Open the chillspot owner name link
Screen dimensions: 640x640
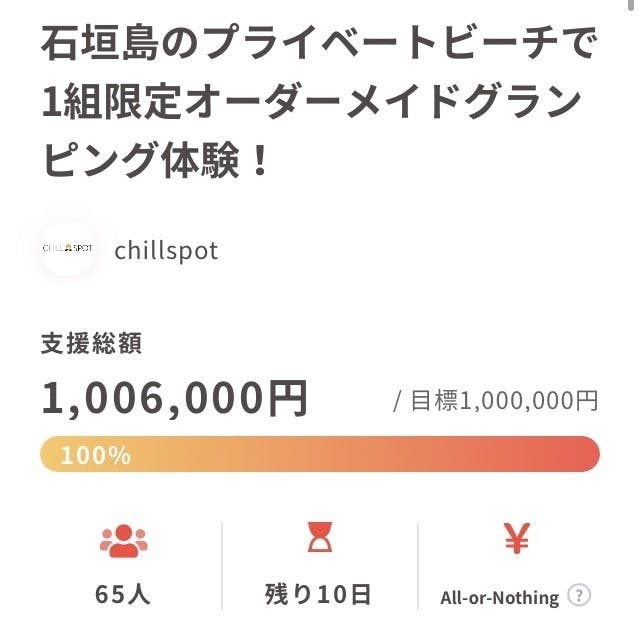click(166, 249)
